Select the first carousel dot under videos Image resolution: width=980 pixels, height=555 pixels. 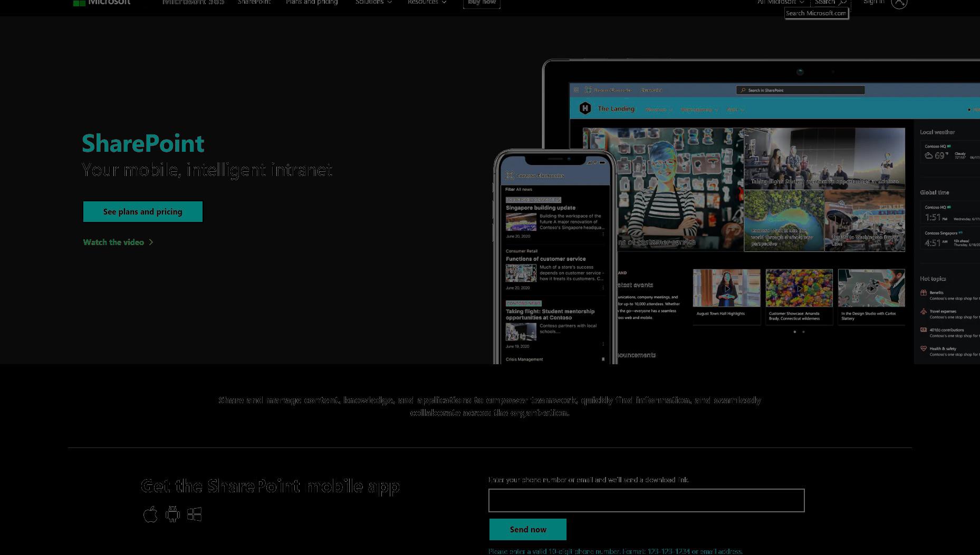tap(795, 332)
